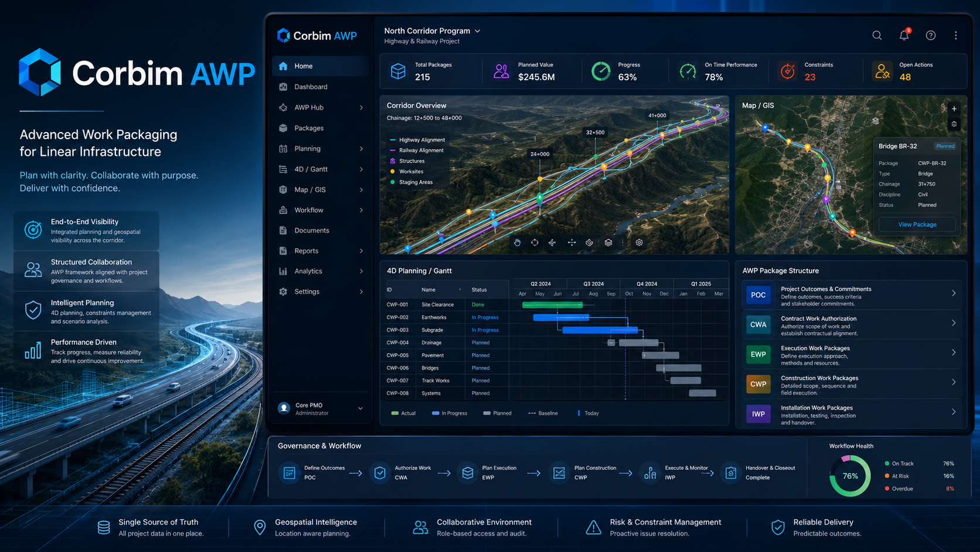Open the search icon in header
This screenshot has width=980, height=552.
click(x=877, y=35)
